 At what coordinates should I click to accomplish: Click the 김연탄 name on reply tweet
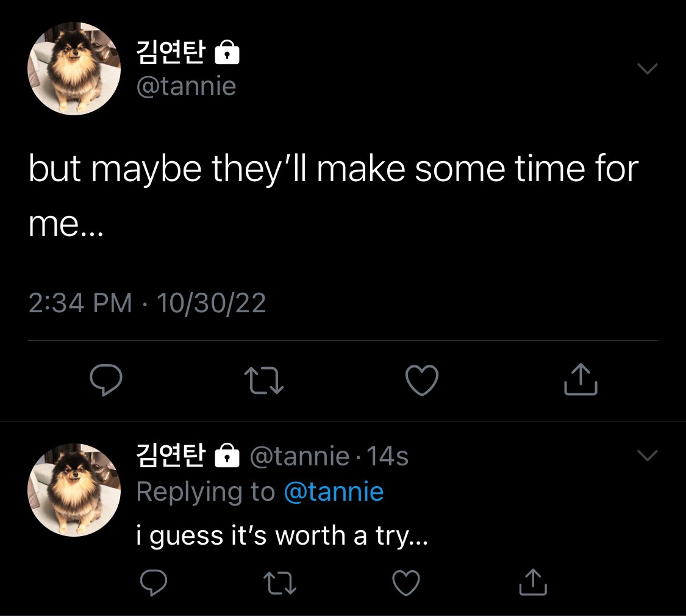coord(171,455)
